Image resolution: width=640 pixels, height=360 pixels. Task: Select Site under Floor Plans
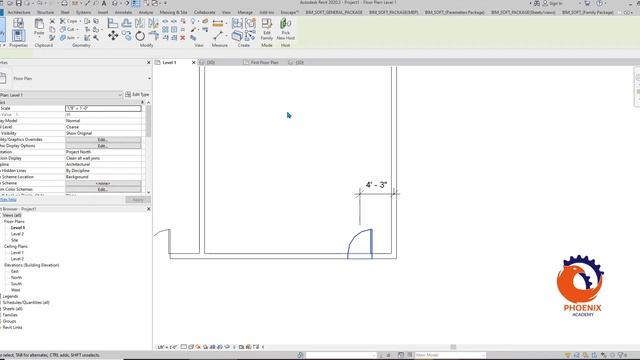tap(14, 240)
